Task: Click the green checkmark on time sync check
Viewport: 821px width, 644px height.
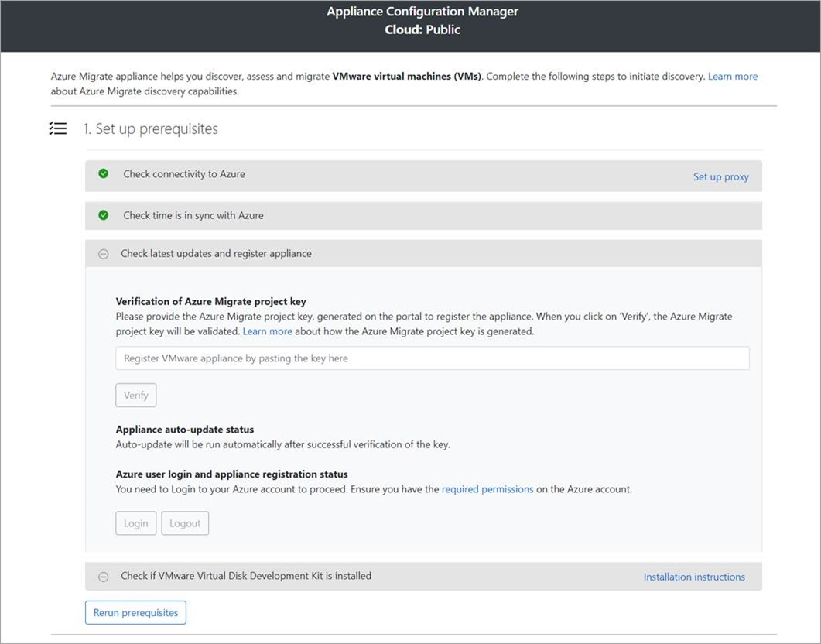Action: pos(103,215)
